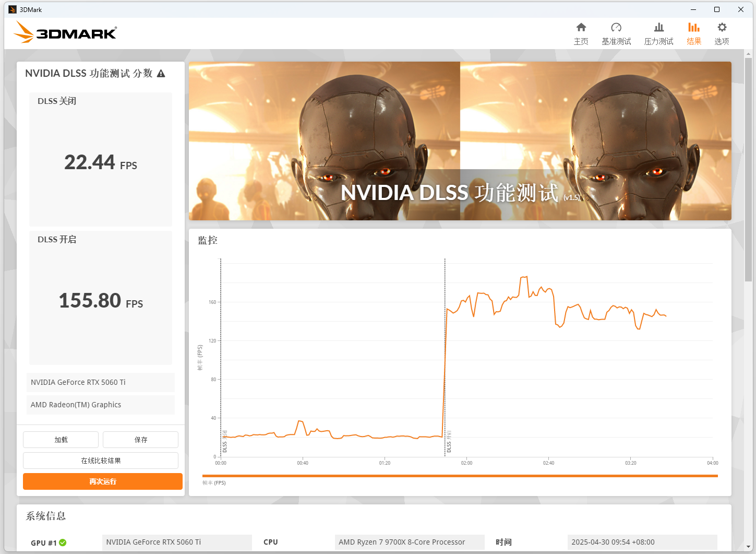Click the 80 value on the FPS axis
Image resolution: width=756 pixels, height=554 pixels.
[213, 380]
